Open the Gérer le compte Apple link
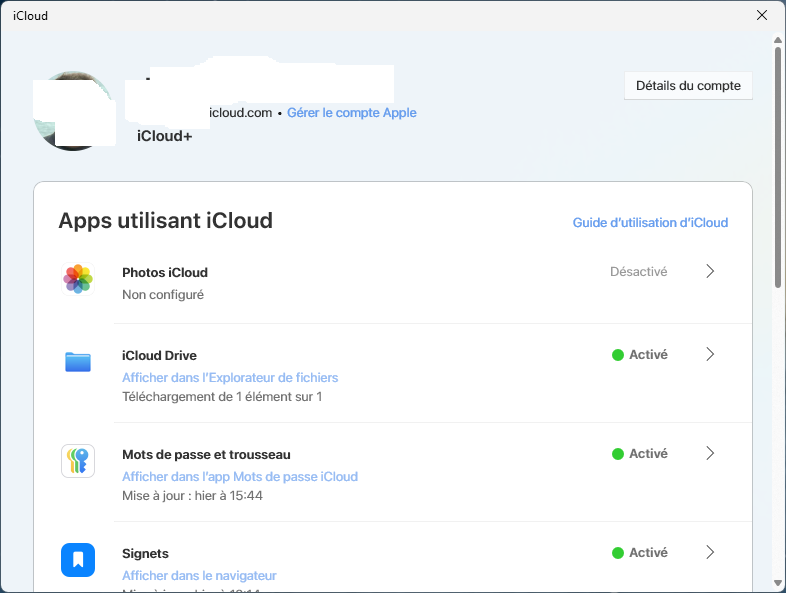 tap(352, 113)
